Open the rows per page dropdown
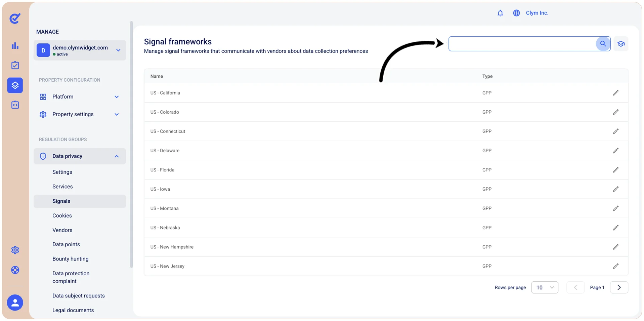The height and width of the screenshot is (321, 644). 545,287
